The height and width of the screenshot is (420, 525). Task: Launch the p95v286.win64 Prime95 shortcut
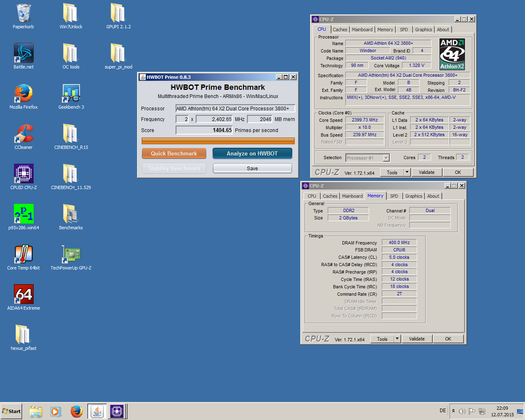tap(23, 217)
